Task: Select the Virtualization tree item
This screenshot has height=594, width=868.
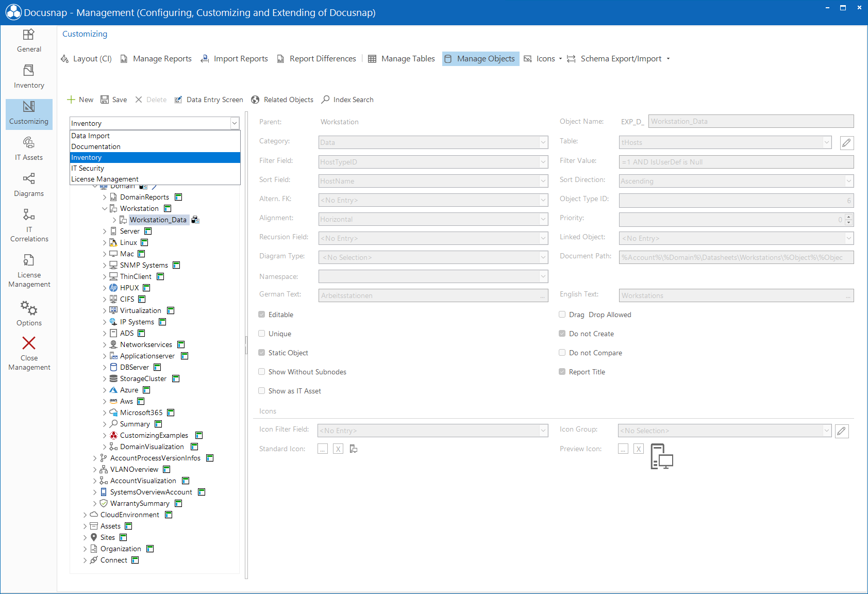Action: (141, 311)
